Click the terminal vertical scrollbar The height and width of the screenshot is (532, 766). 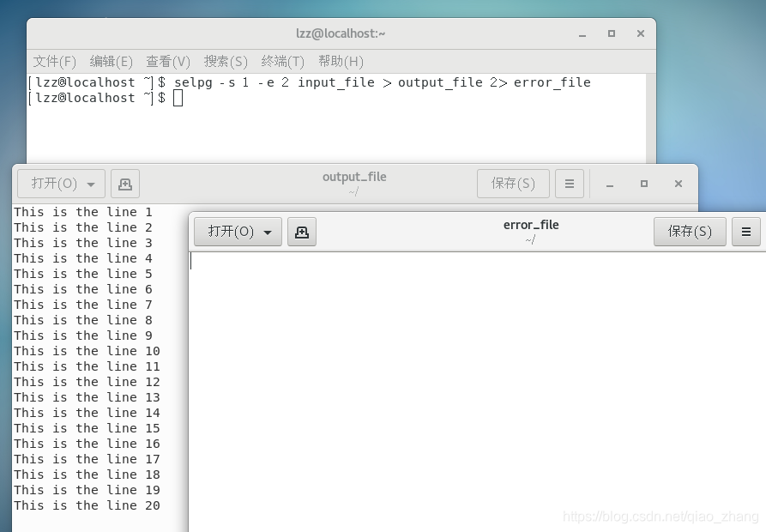click(650, 118)
